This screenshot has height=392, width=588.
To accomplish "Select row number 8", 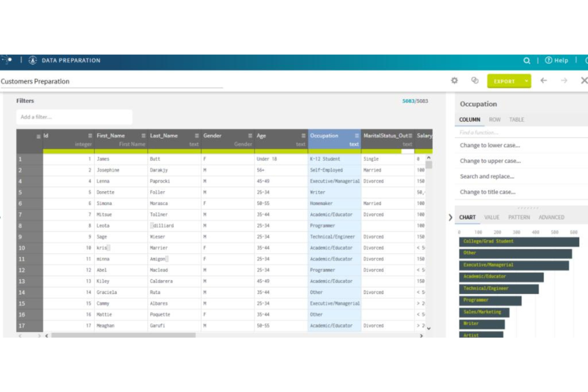I will 29,226.
